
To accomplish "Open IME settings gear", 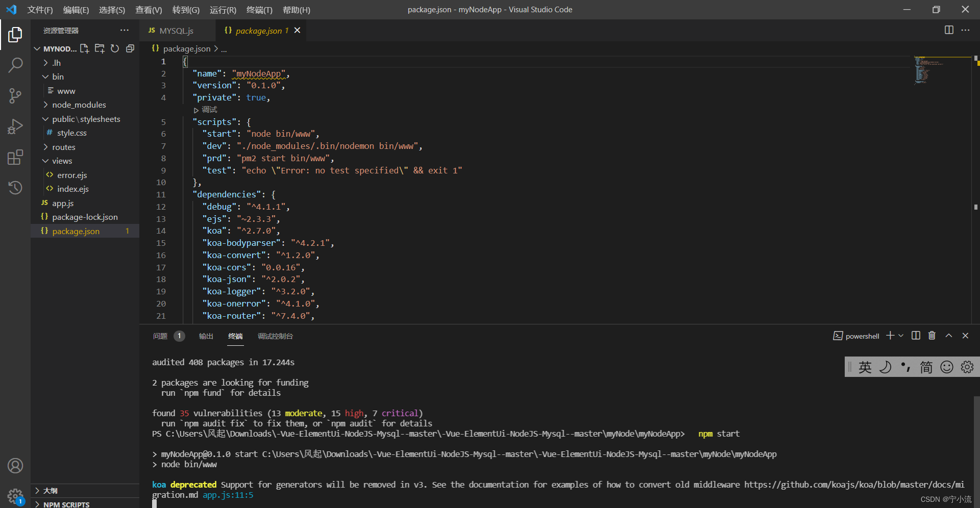I will [x=967, y=367].
